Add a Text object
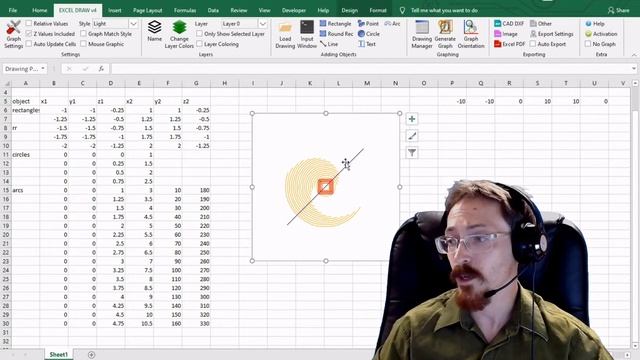Viewport: 640px width, 360px height. 367,44
